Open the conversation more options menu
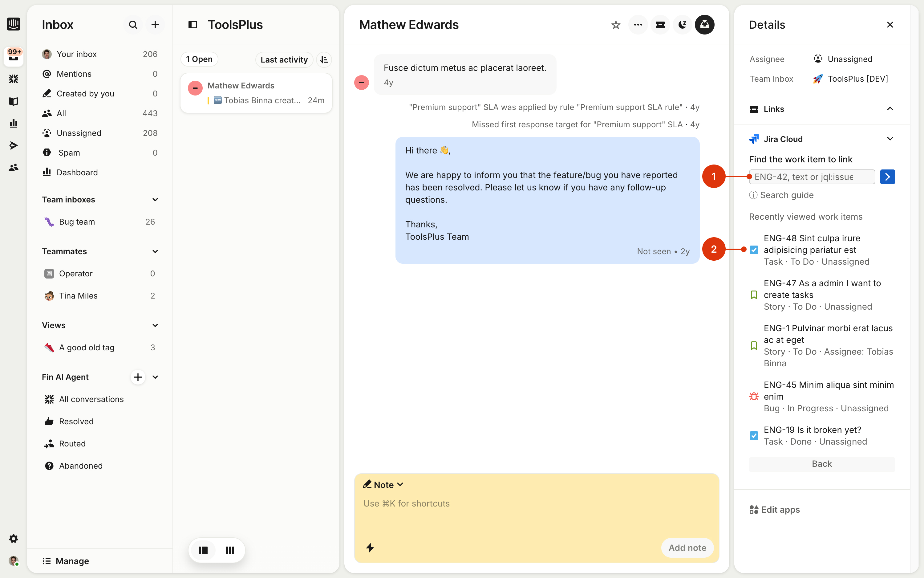This screenshot has height=578, width=924. [x=638, y=25]
